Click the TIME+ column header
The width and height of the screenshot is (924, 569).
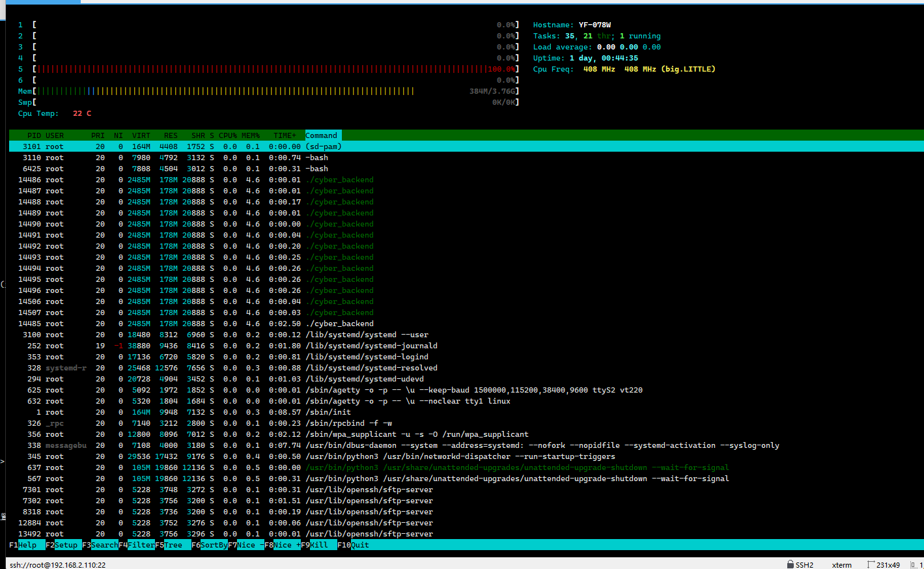[x=285, y=135]
